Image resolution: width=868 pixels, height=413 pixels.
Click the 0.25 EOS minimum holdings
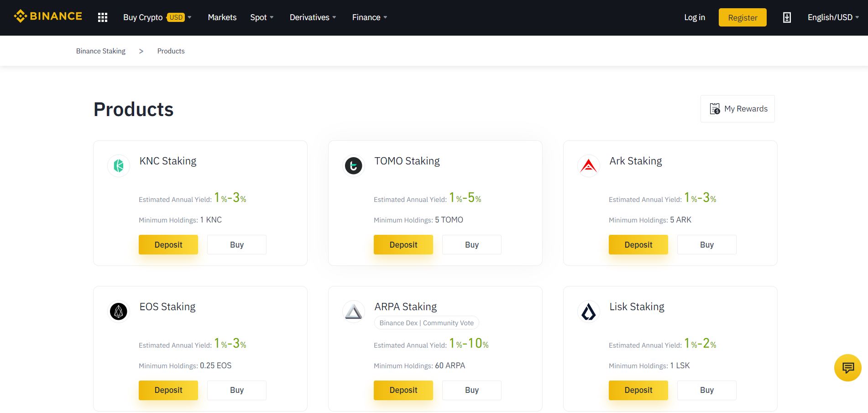pos(216,366)
